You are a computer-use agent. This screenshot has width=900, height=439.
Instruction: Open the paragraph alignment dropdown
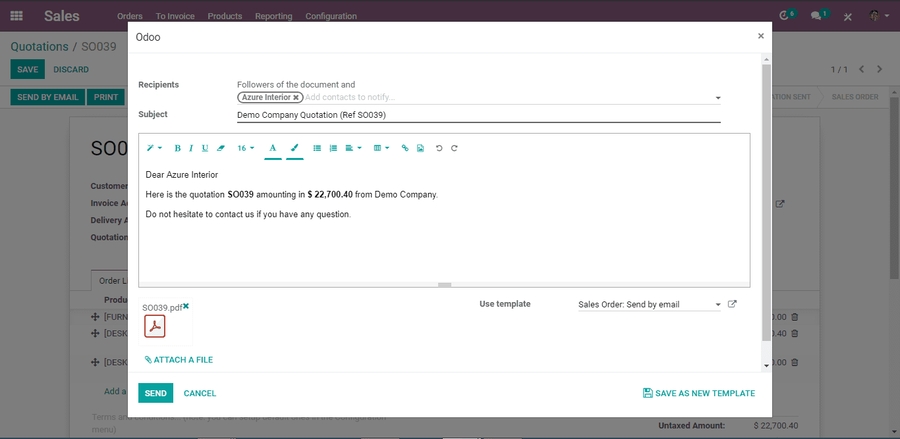click(354, 148)
